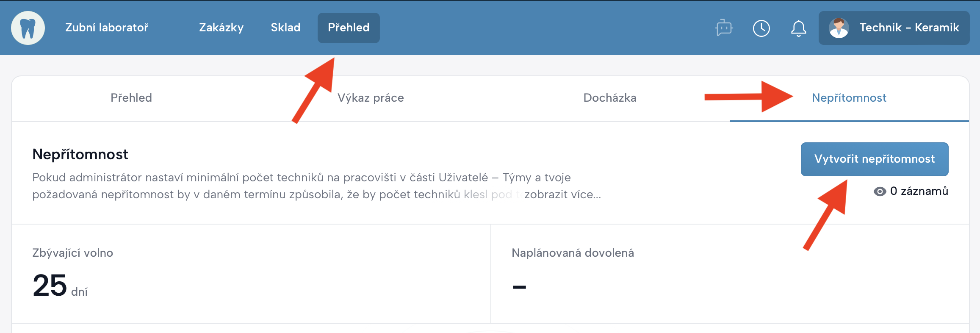Click the technician avatar picture

tap(839, 28)
